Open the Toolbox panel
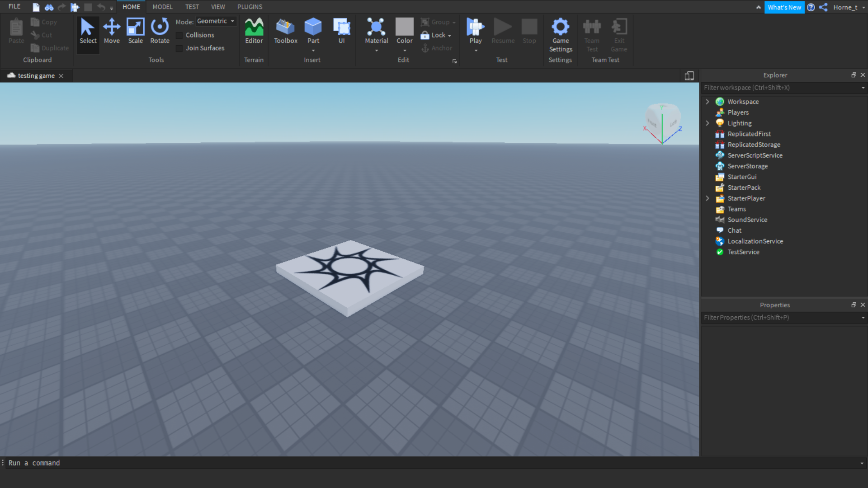 point(285,31)
